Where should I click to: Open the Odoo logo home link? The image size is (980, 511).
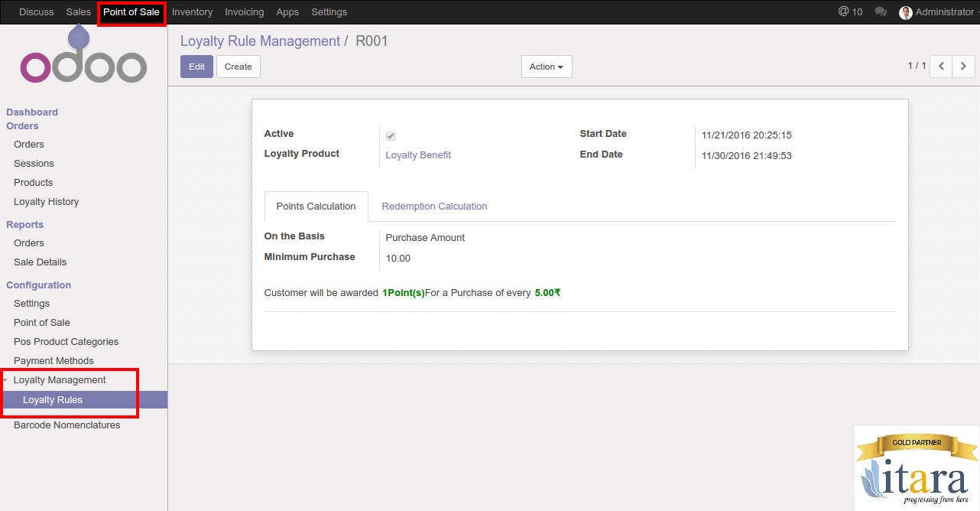click(83, 56)
